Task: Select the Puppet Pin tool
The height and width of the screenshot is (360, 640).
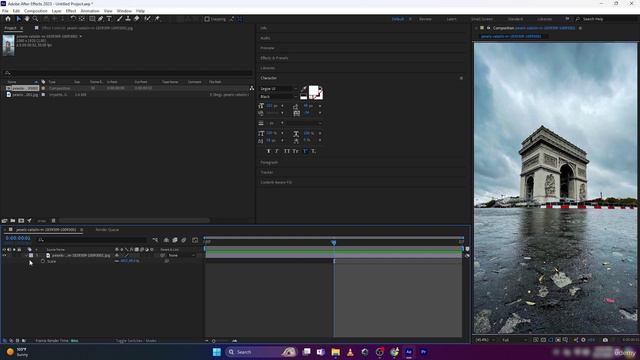Action: click(x=157, y=19)
